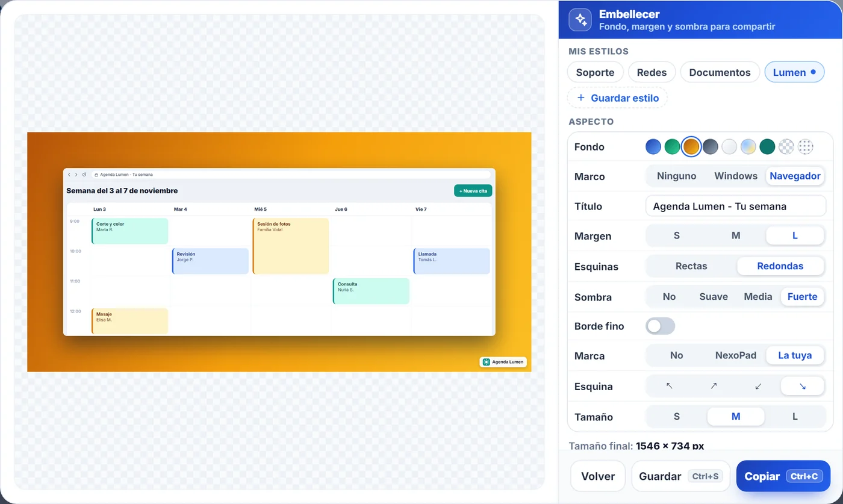This screenshot has height=504, width=843.
Task: Click the Guardar estilo button
Action: pos(617,98)
